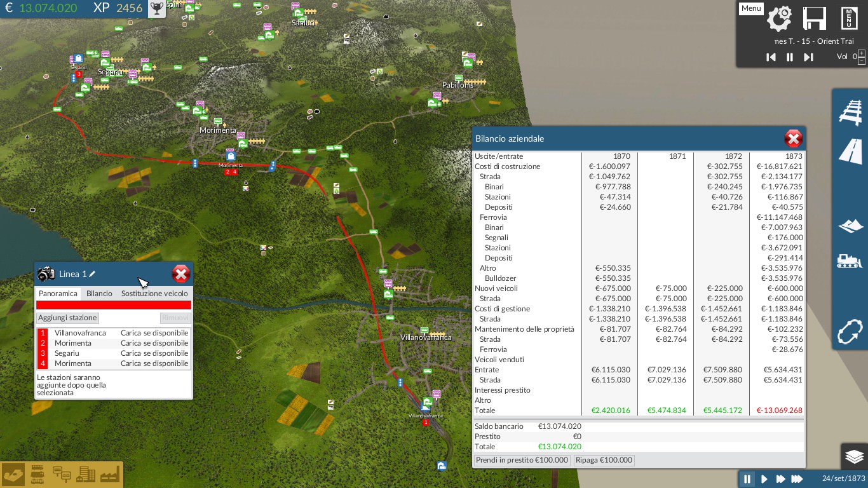Open the industries factory icon
The image size is (868, 488).
click(109, 474)
